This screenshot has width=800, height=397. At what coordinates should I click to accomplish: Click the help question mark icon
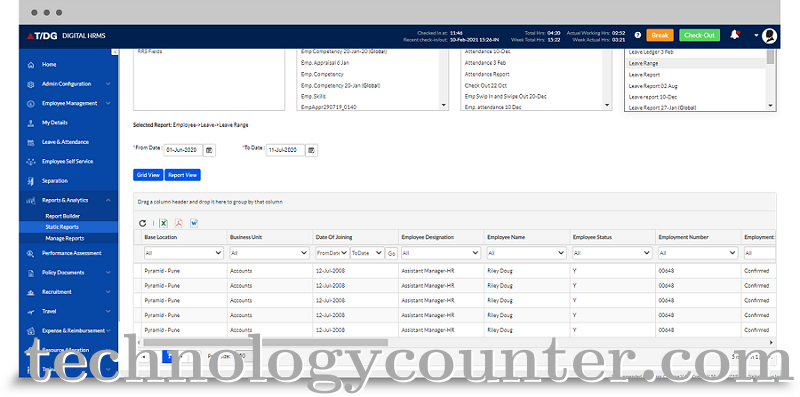pyautogui.click(x=638, y=35)
